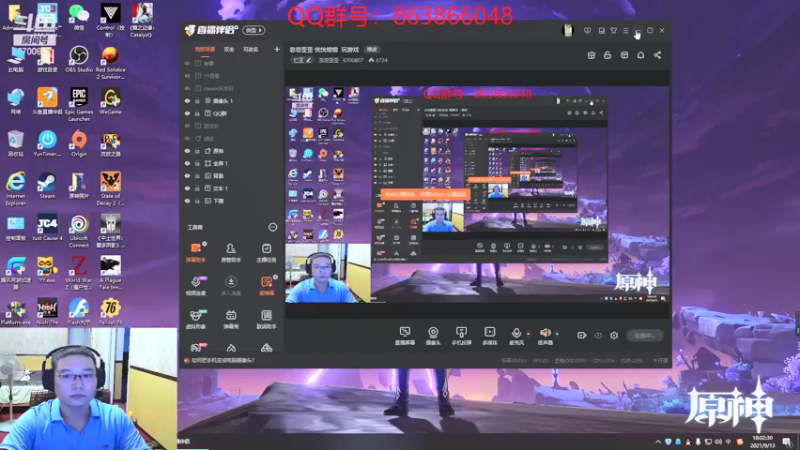Click webcam feed inside the preview canvas
Screen dimensions: 800x450
pos(328,273)
